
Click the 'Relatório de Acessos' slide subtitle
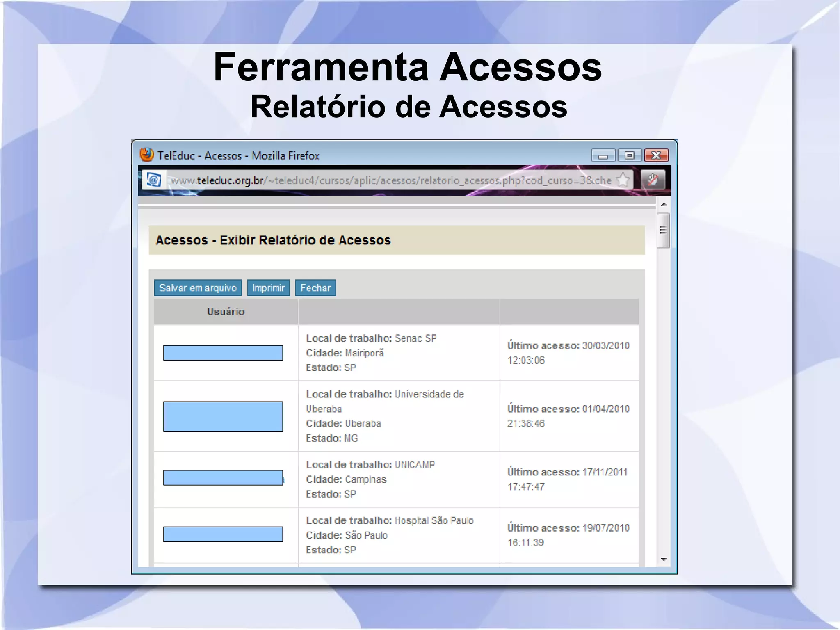click(x=409, y=107)
